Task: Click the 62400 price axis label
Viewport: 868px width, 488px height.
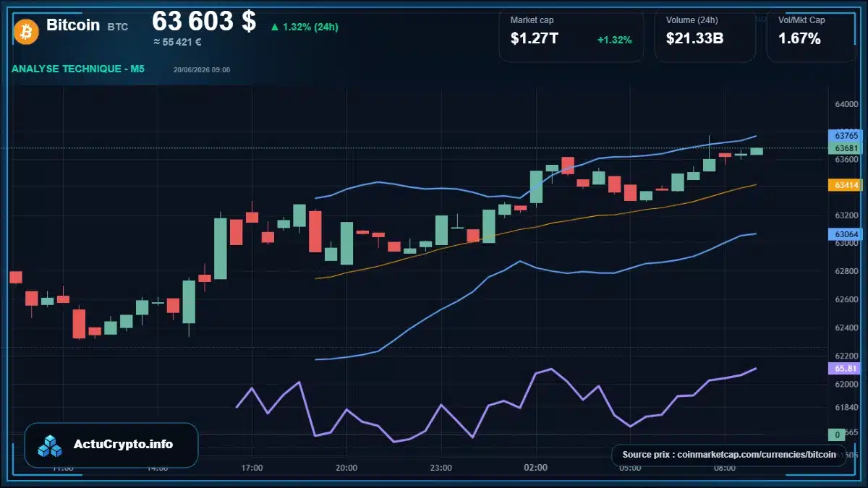Action: (846, 328)
